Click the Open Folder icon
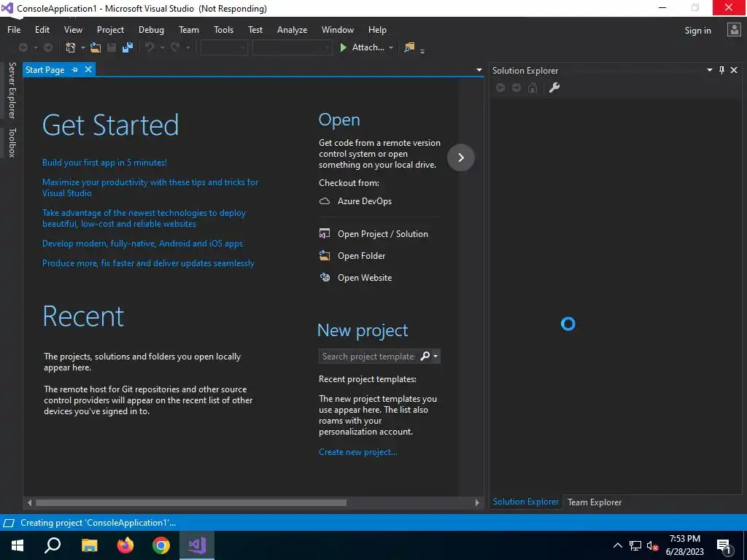Image resolution: width=747 pixels, height=560 pixels. click(325, 256)
